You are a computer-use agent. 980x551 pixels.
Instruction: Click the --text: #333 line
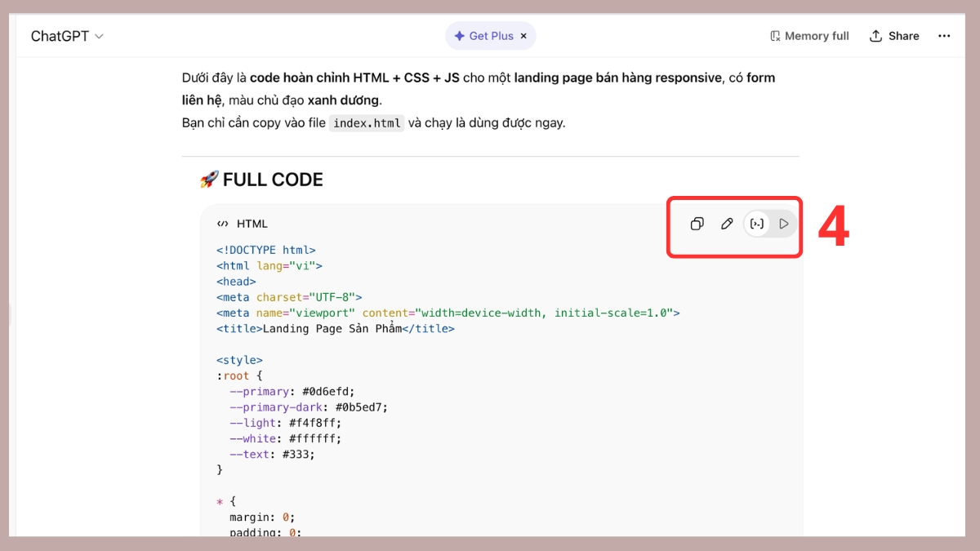[272, 454]
